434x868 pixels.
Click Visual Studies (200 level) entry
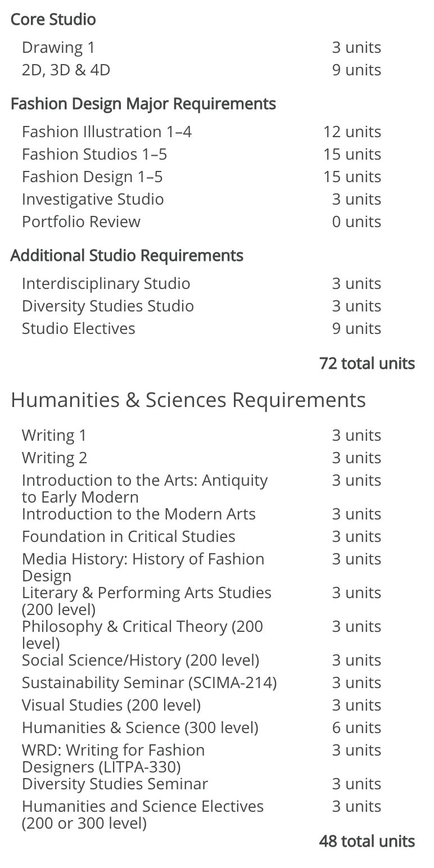click(x=111, y=706)
